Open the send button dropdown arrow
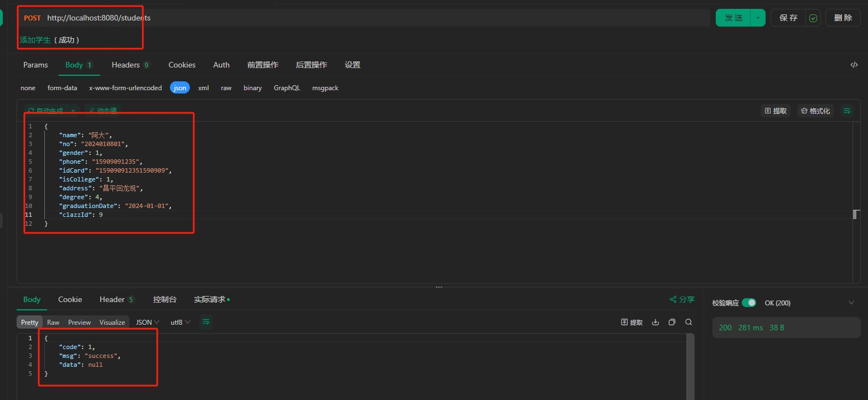Screen dimensions: 868x400 (x=758, y=18)
